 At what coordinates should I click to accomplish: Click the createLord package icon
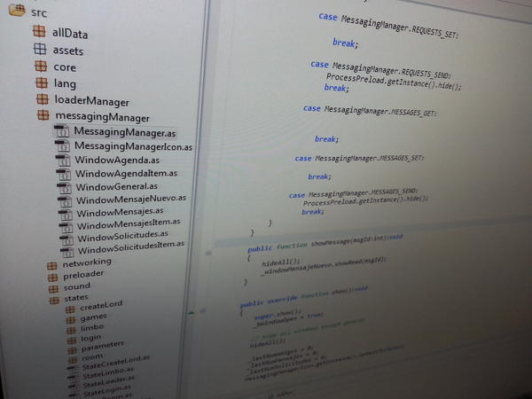[x=70, y=309]
